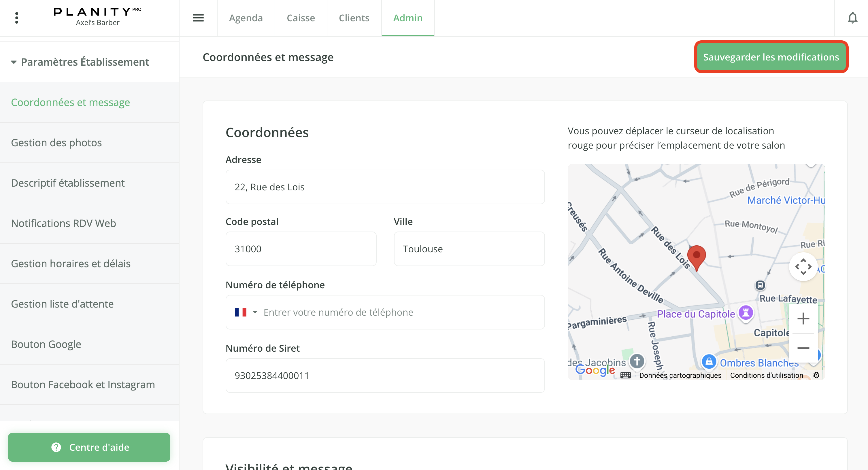Switch to the Caisse tab
This screenshot has height=470, width=868.
[x=301, y=18]
